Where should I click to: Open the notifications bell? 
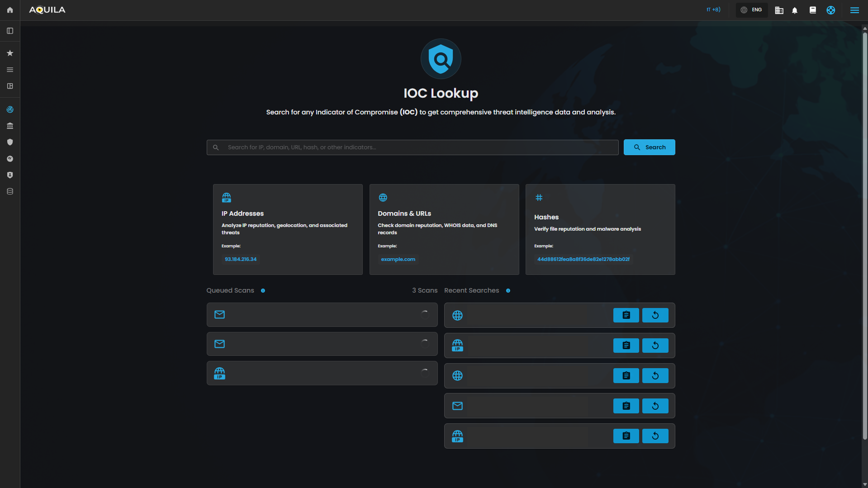795,10
